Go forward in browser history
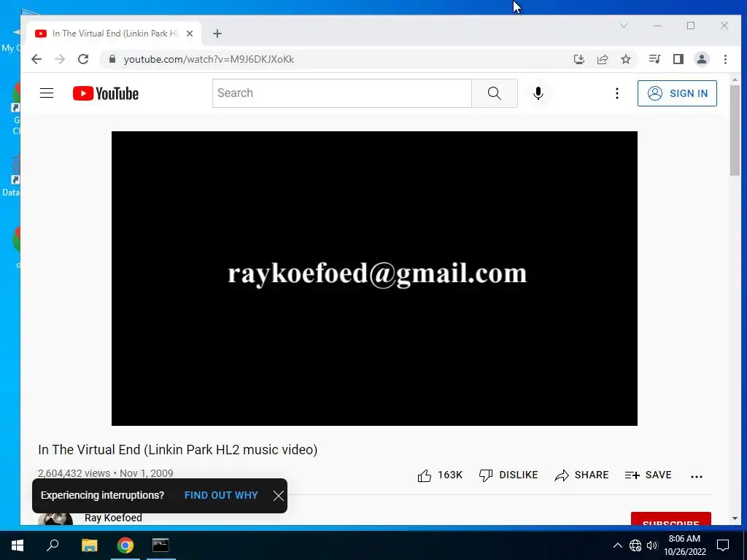Image resolution: width=747 pixels, height=560 pixels. click(x=60, y=59)
